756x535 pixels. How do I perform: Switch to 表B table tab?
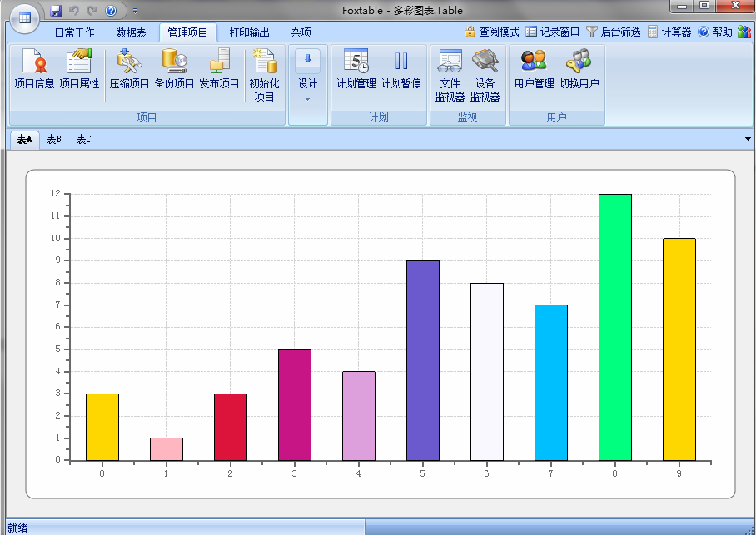click(54, 139)
